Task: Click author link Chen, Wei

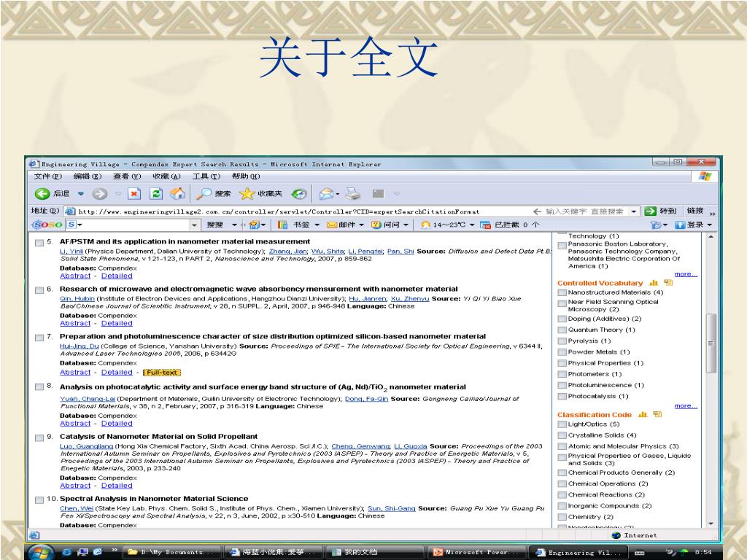Action: point(76,508)
